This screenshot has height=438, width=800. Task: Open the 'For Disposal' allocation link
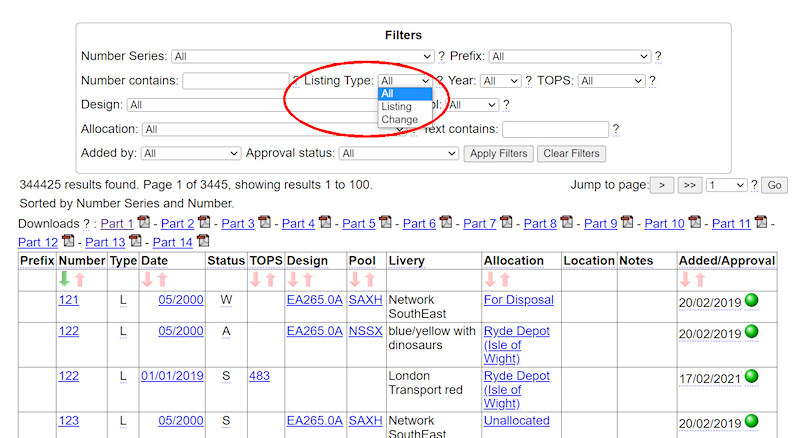click(x=518, y=300)
